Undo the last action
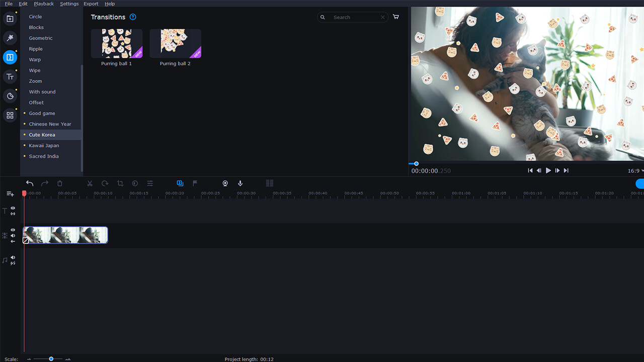Viewport: 644px width, 362px height. click(x=30, y=184)
